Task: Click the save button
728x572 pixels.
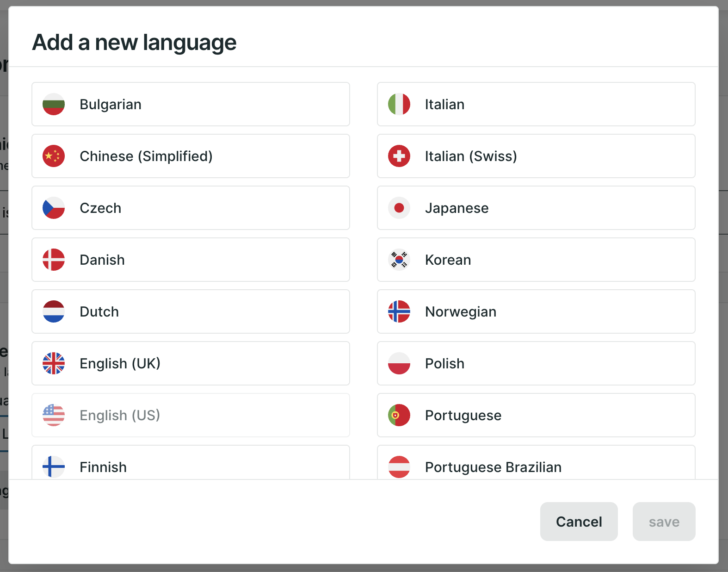Action: pyautogui.click(x=664, y=522)
